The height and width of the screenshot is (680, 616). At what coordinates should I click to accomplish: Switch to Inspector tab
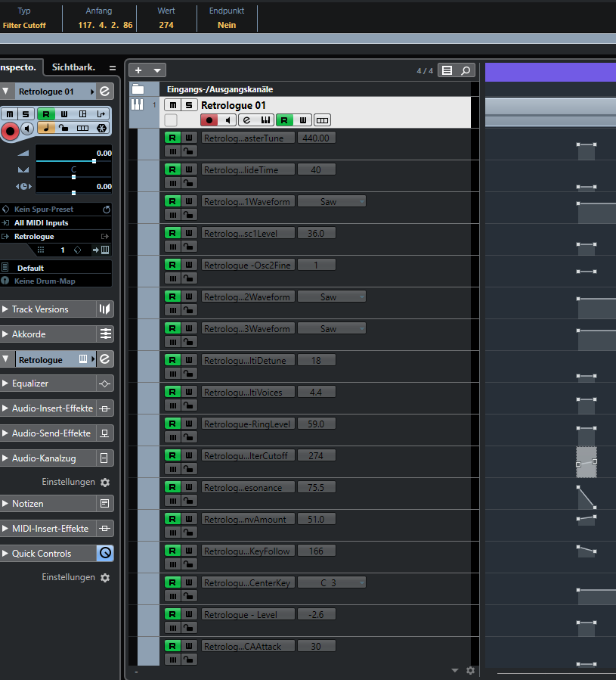pos(20,67)
